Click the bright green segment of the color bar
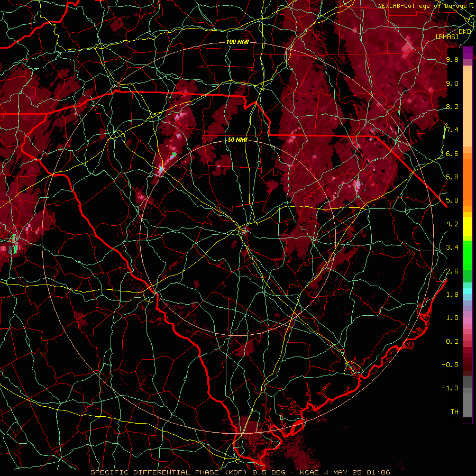This screenshot has height=476, width=476. 467,255
